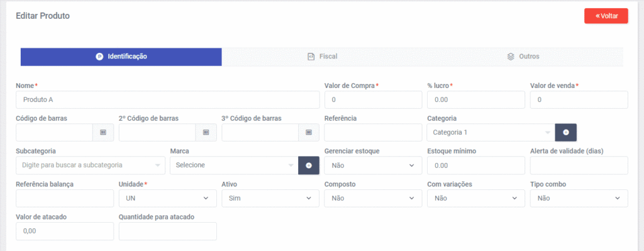Open the Marca Selecione dropdown

click(x=234, y=165)
